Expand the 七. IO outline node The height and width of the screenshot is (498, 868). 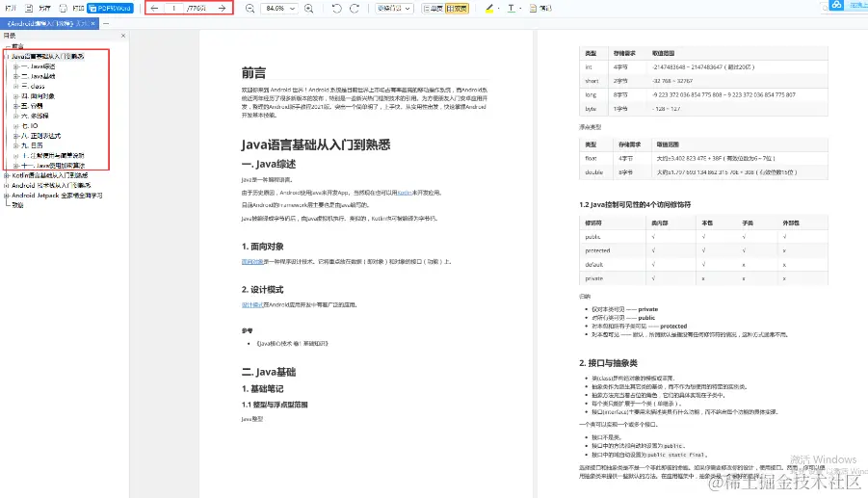tap(16, 125)
